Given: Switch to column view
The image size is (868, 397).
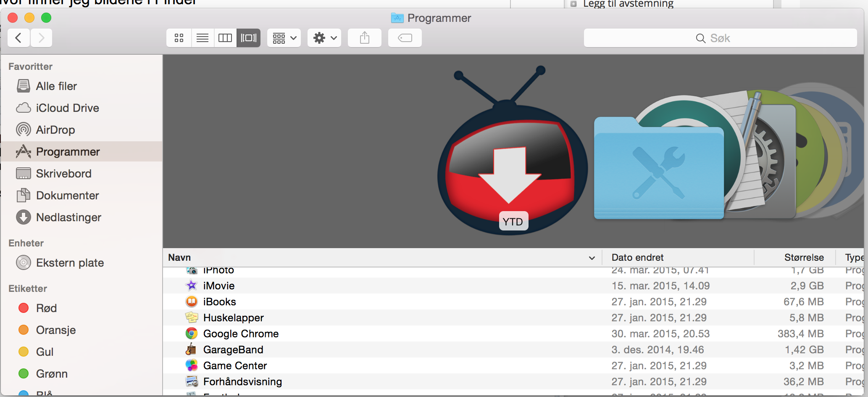Looking at the screenshot, I should click(225, 38).
